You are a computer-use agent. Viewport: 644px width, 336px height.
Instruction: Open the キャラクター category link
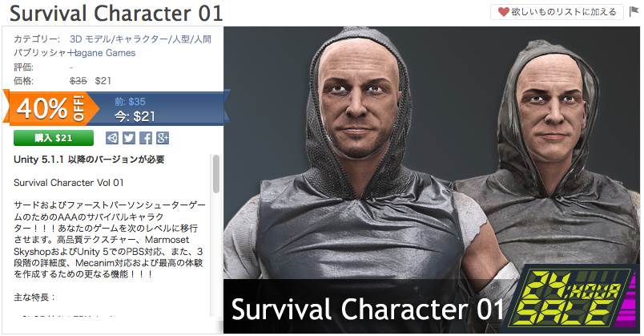click(142, 39)
